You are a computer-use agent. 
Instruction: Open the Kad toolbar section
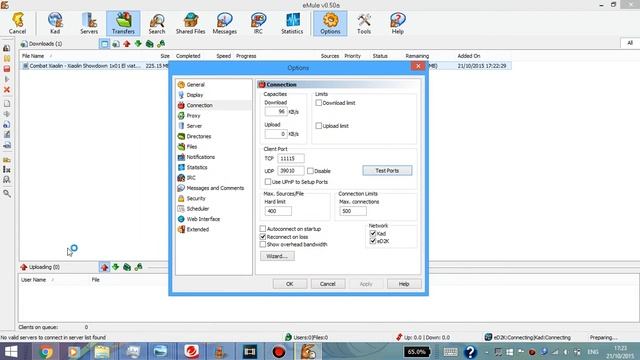tap(55, 23)
